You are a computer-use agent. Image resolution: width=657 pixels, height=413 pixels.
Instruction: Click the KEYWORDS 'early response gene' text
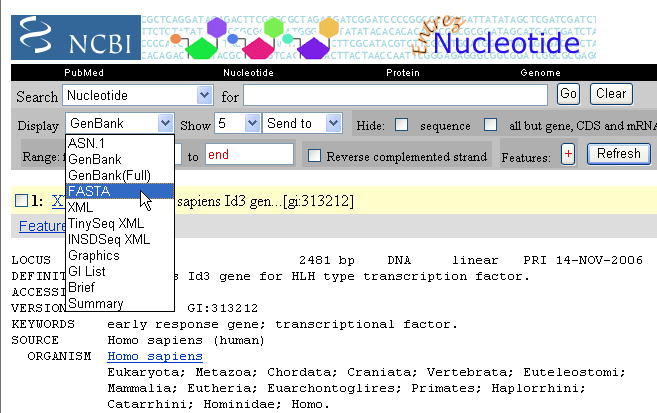187,325
